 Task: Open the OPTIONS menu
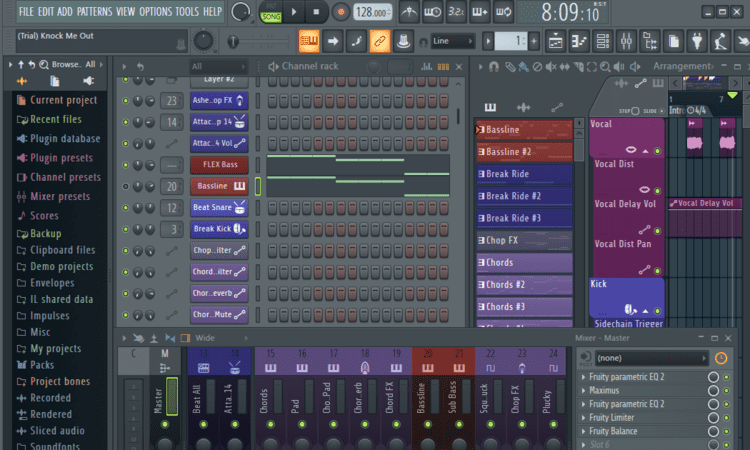pyautogui.click(x=155, y=11)
